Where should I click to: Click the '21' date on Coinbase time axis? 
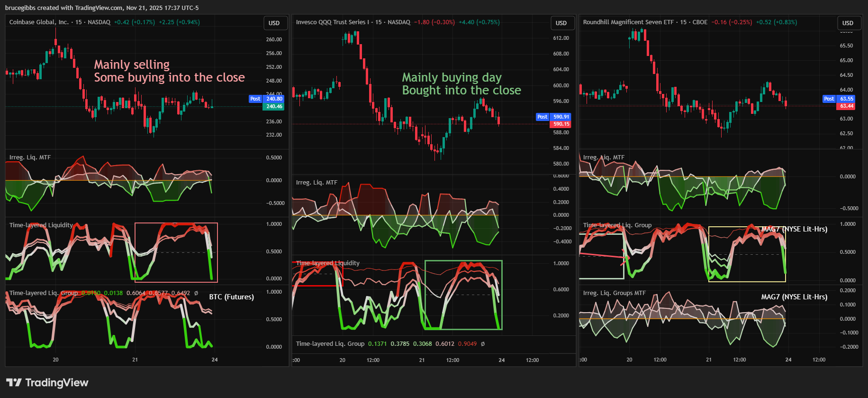[135, 360]
